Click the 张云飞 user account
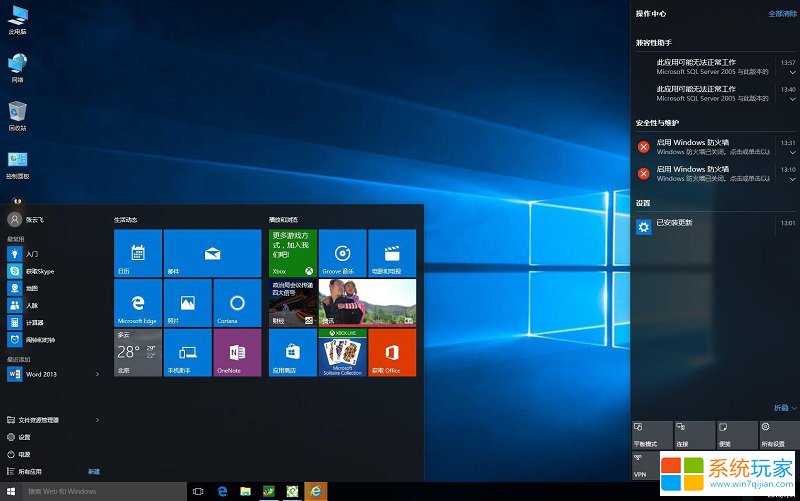This screenshot has width=800, height=501. 26,219
